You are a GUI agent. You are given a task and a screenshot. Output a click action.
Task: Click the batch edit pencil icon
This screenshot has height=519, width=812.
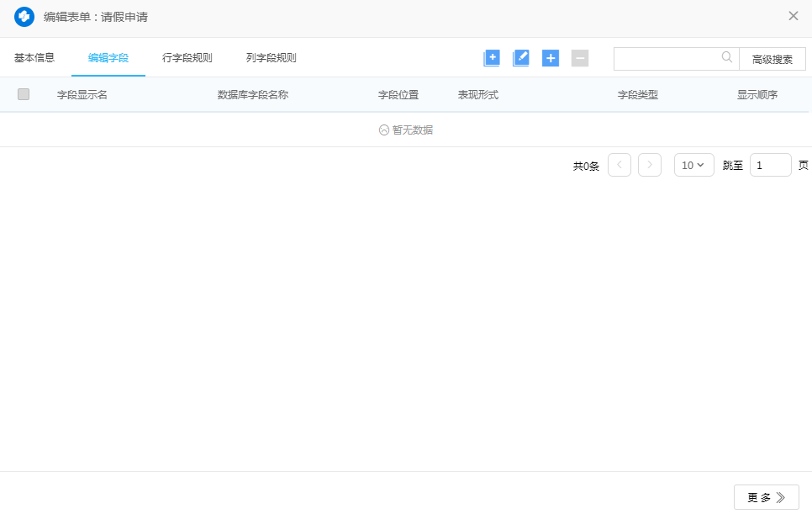(x=521, y=58)
